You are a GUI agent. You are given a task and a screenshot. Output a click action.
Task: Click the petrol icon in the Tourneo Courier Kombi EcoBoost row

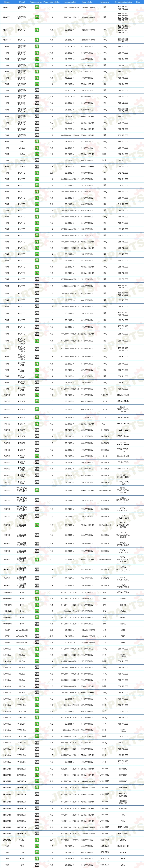click(x=37, y=491)
